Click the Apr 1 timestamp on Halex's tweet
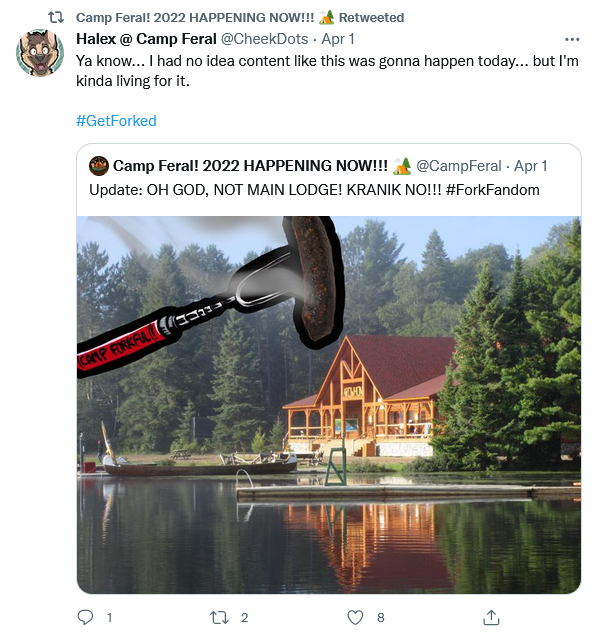598x638 pixels. (338, 39)
